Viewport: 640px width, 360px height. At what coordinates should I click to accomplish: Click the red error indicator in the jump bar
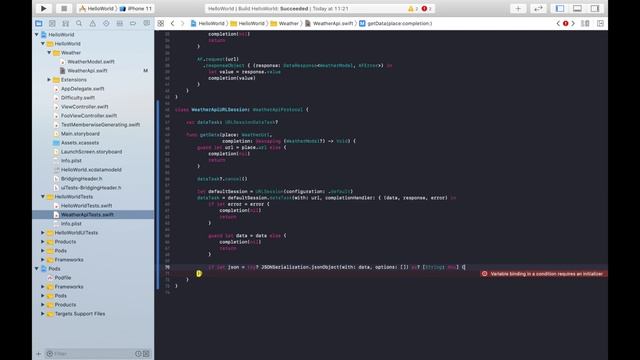tap(566, 23)
